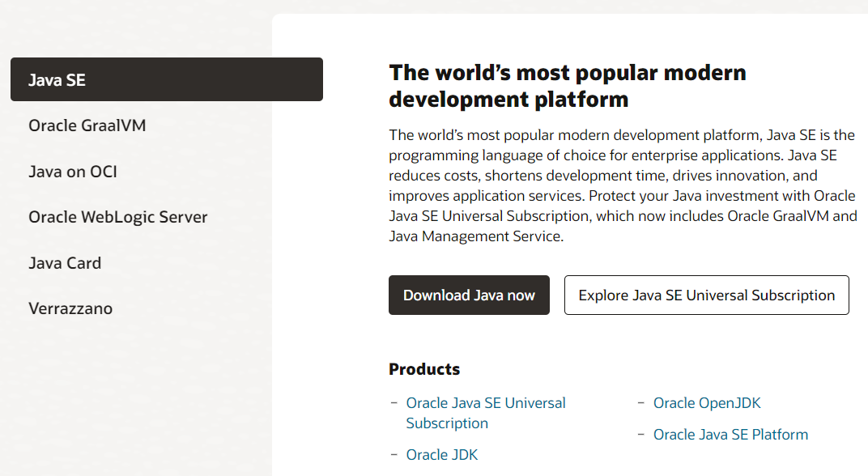Click the main development platform headline
This screenshot has width=868, height=476.
point(567,85)
